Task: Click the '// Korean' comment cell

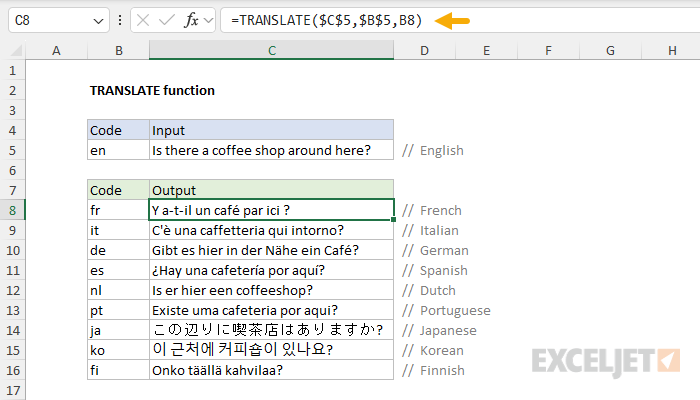Action: (x=433, y=350)
